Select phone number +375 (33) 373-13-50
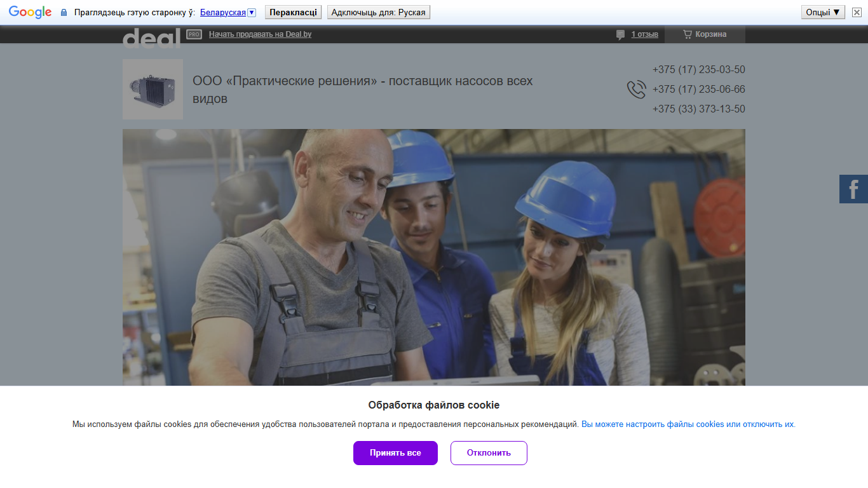 click(698, 109)
